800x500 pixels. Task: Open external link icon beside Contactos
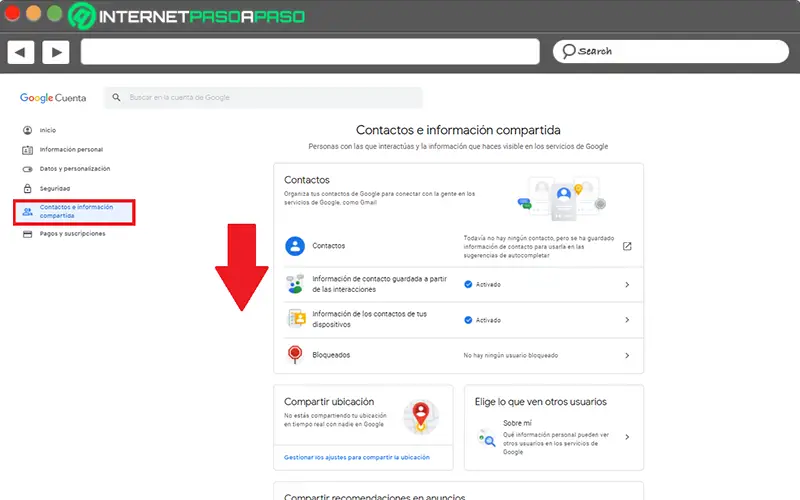click(627, 246)
